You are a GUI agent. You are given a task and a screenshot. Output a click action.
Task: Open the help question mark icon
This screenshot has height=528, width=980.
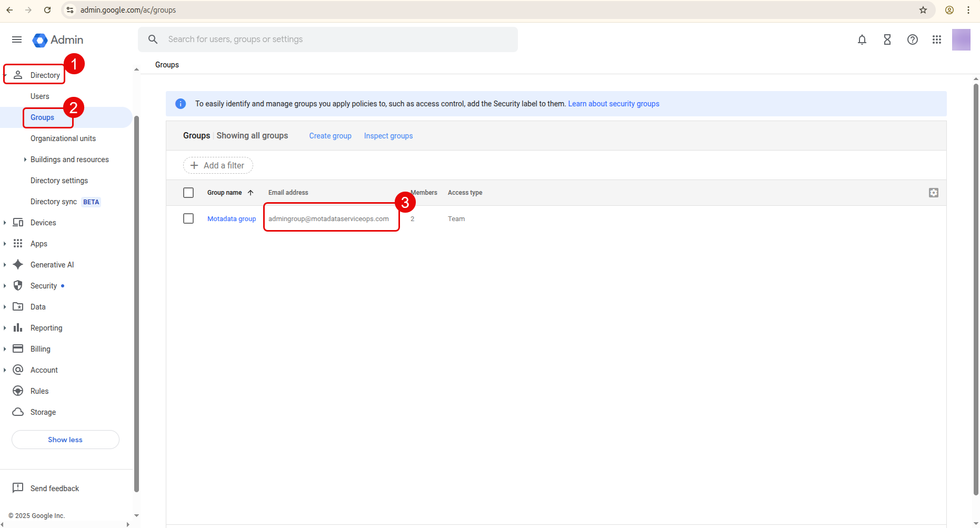pos(912,39)
